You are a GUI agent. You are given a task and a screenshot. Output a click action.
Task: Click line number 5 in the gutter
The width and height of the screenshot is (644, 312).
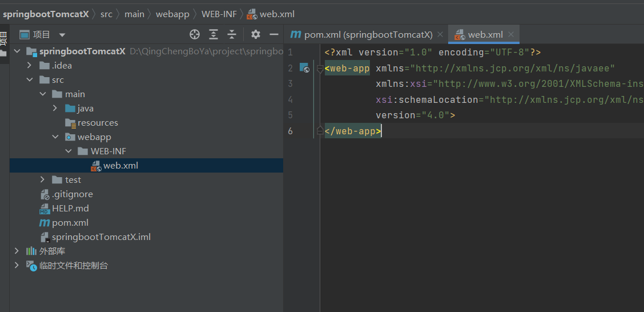coord(291,115)
